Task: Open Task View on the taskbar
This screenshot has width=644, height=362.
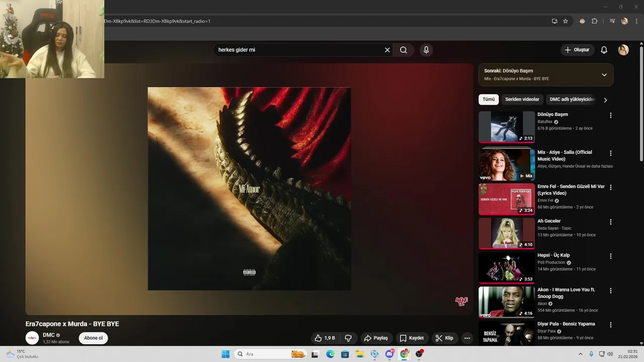Action: 315,354
